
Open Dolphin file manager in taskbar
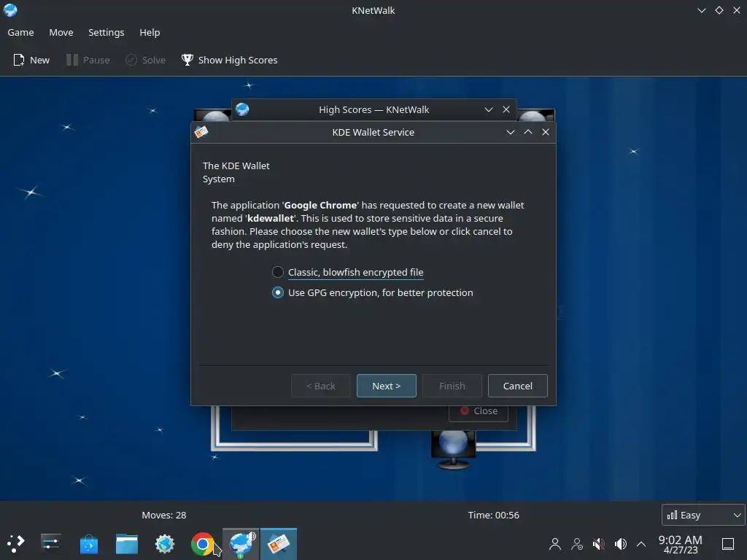click(x=127, y=543)
